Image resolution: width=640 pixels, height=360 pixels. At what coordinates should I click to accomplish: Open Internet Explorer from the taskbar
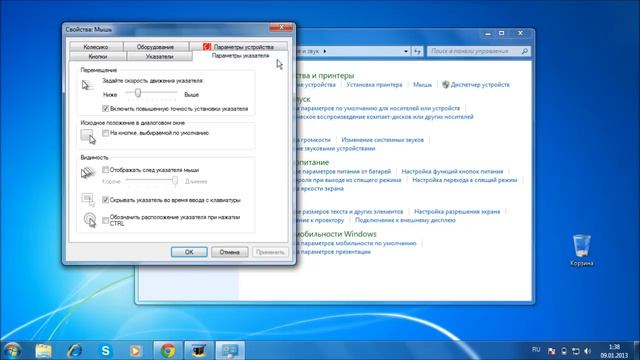point(75,351)
